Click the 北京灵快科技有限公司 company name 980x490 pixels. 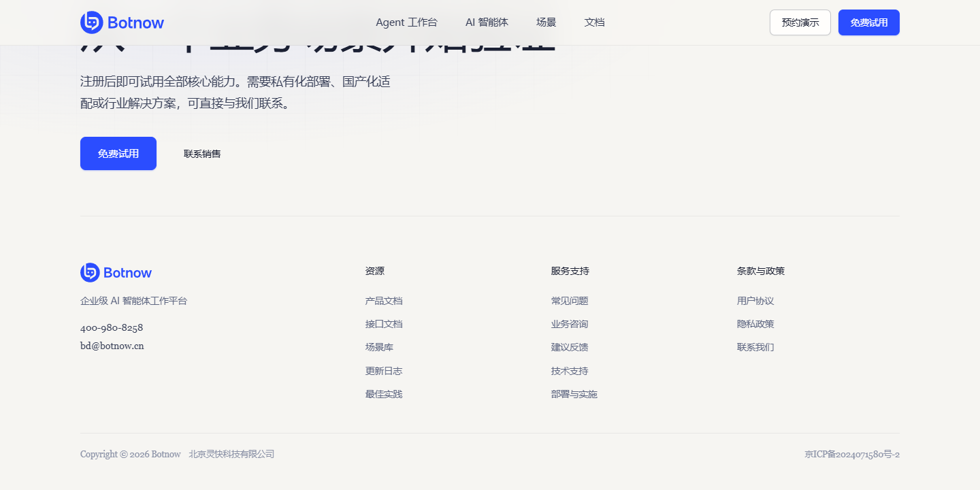click(231, 455)
